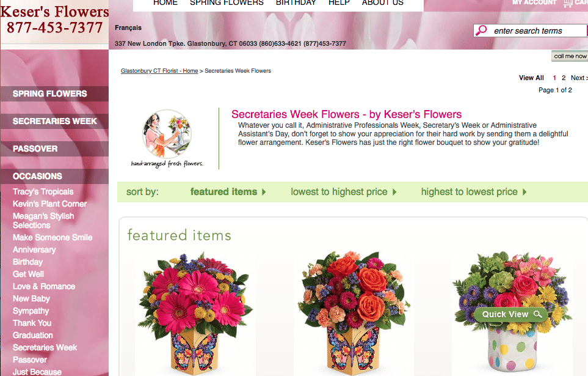This screenshot has height=376, width=588.
Task: Switch language to Français
Action: pos(128,28)
